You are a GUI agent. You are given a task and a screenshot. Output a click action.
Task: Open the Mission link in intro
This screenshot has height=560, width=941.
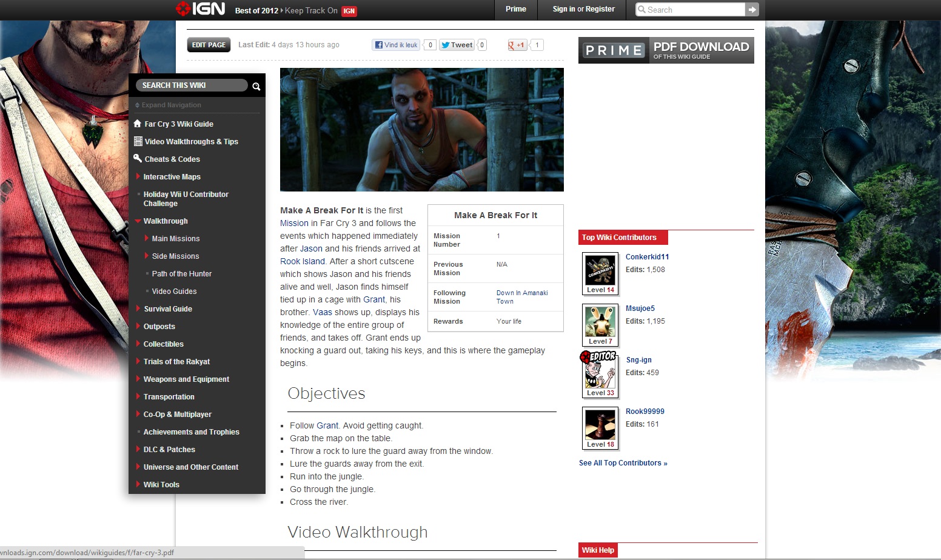(x=294, y=223)
